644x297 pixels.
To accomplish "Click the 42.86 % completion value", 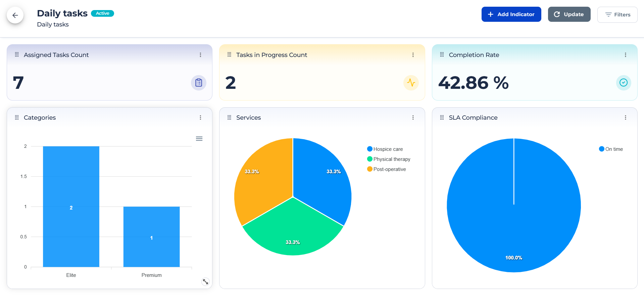I will pyautogui.click(x=473, y=83).
